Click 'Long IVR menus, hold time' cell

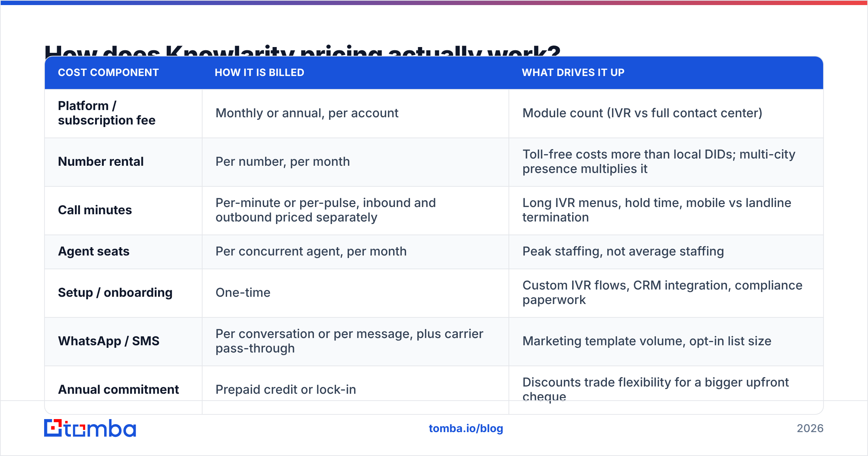tap(666, 210)
